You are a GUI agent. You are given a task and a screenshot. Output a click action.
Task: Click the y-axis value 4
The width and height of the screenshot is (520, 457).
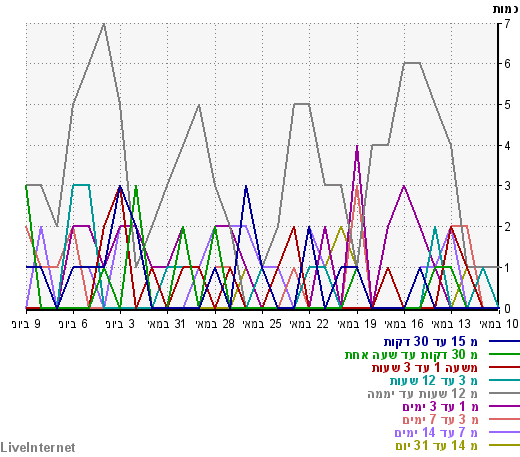point(507,146)
